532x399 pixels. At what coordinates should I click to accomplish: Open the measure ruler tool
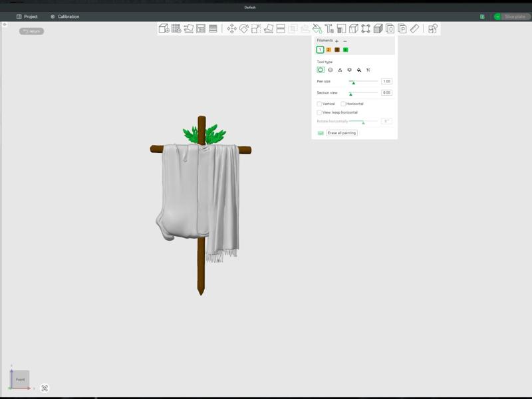pos(414,29)
